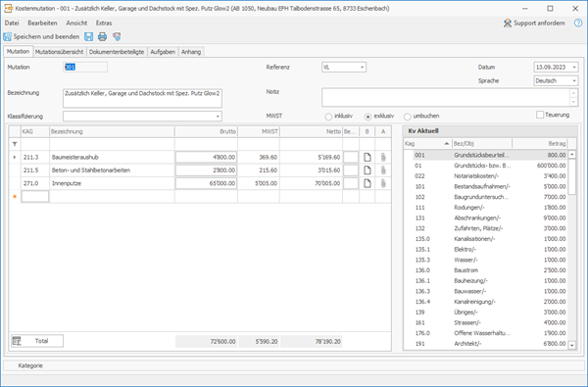Select the Mutation tab

[x=18, y=51]
